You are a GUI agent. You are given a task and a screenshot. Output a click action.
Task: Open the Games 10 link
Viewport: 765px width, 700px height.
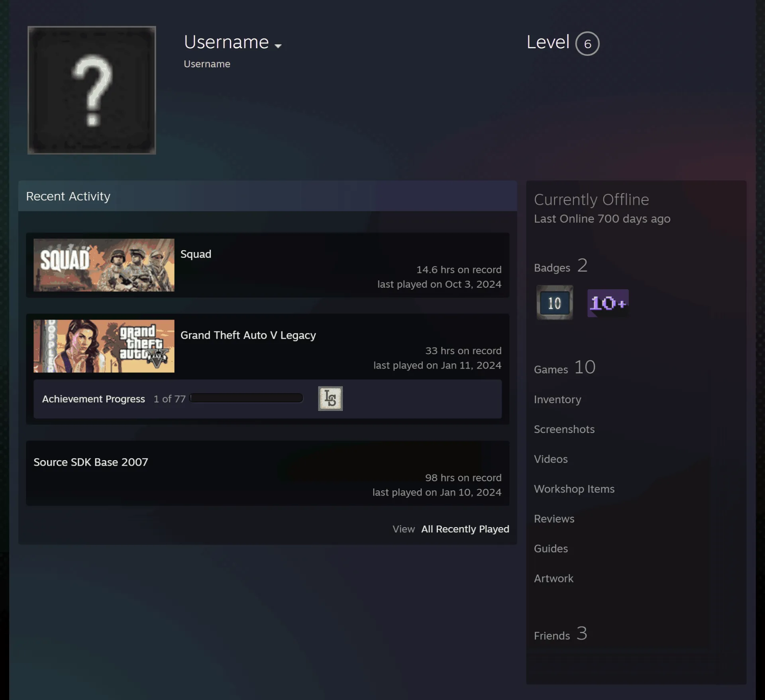click(x=565, y=367)
